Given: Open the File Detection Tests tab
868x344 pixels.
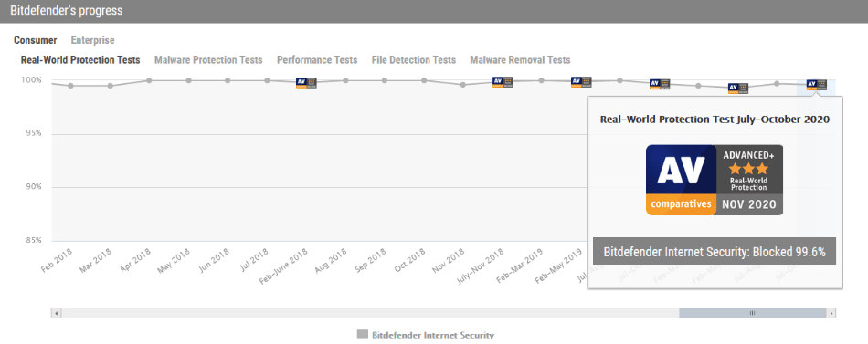Looking at the screenshot, I should (414, 59).
